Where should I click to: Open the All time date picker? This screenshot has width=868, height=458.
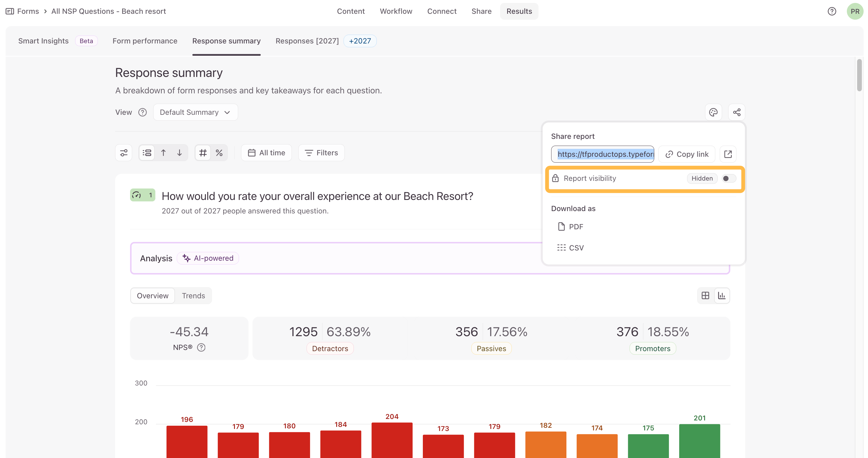click(266, 153)
